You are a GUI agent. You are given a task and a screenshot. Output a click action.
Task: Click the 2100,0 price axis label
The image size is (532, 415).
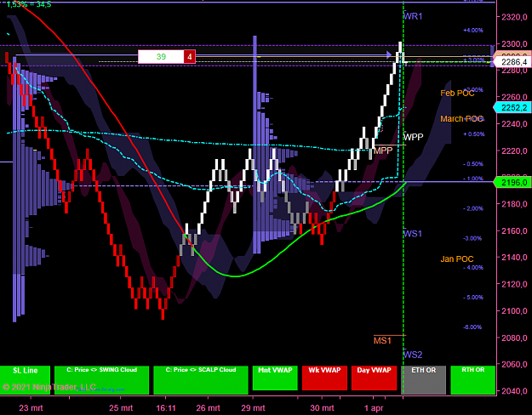(514, 311)
